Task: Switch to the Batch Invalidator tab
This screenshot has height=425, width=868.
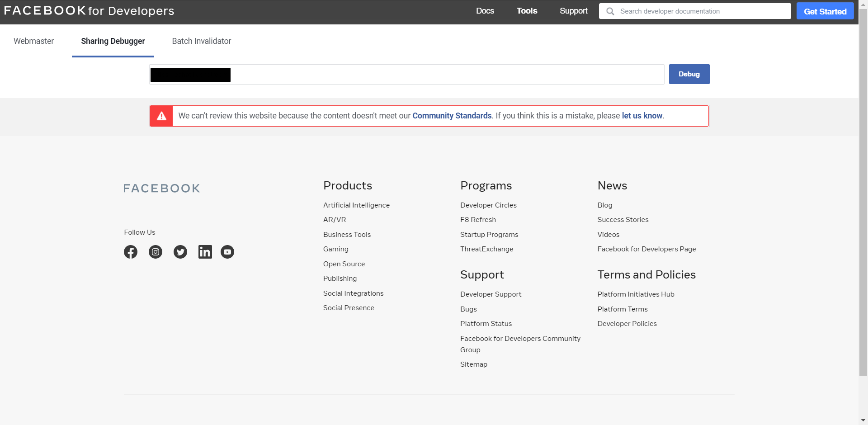Action: 202,41
